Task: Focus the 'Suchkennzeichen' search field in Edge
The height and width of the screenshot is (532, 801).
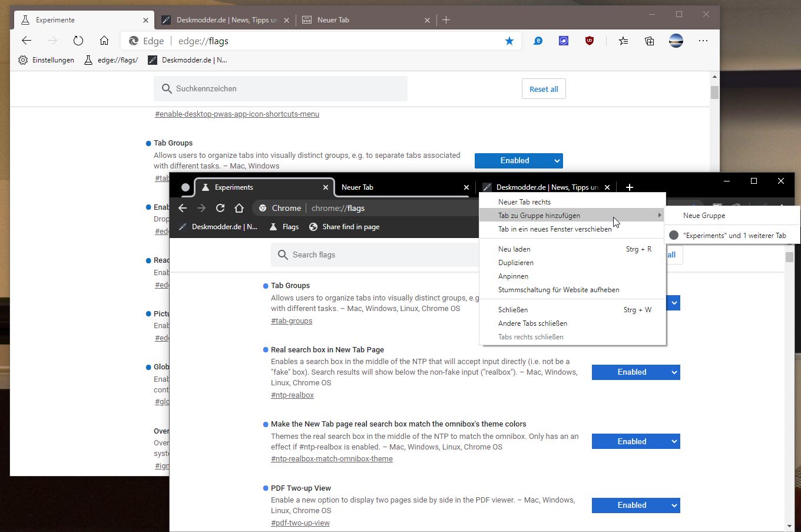Action: click(x=280, y=89)
